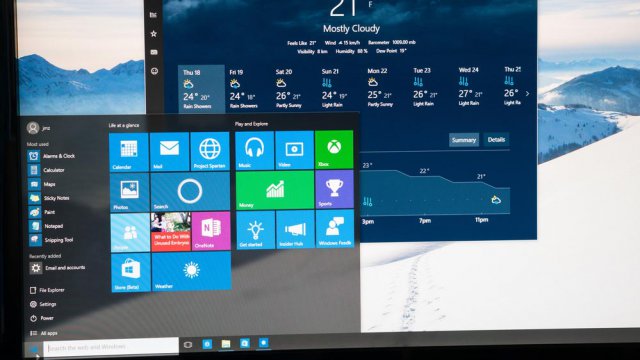Click the historical chart icon in Weather sidebar
The height and width of the screenshot is (360, 640).
153,15
